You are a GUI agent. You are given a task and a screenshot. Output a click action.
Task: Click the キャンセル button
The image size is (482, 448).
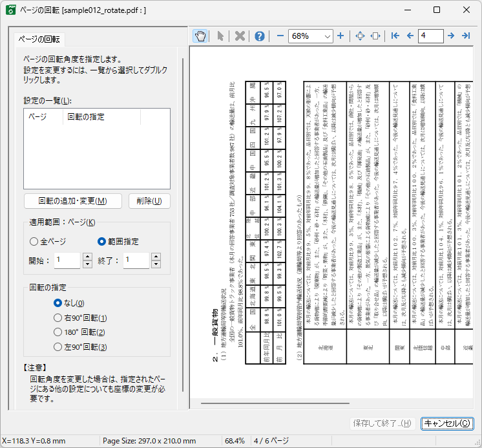coord(447,423)
